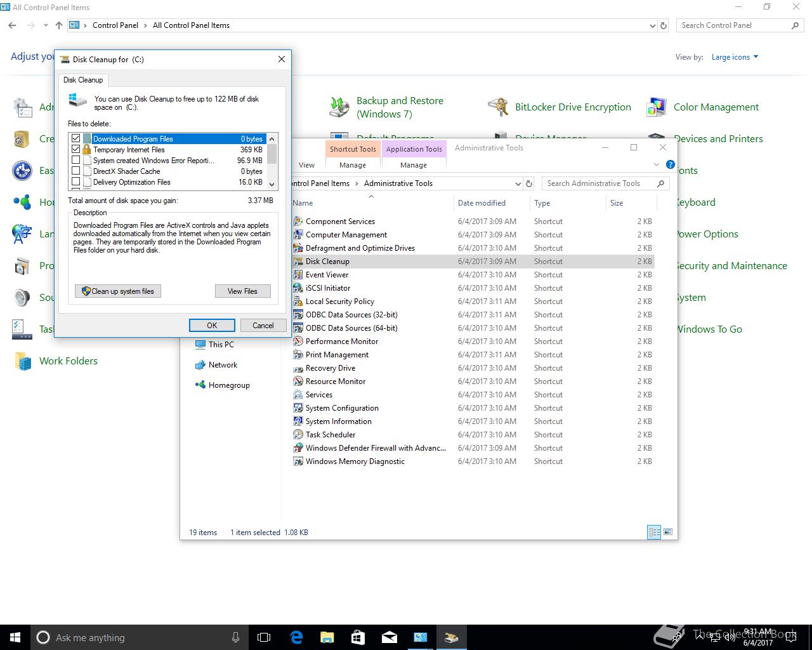Viewport: 812px width, 650px height.
Task: Open the View by Large icons dropdown
Action: point(735,57)
